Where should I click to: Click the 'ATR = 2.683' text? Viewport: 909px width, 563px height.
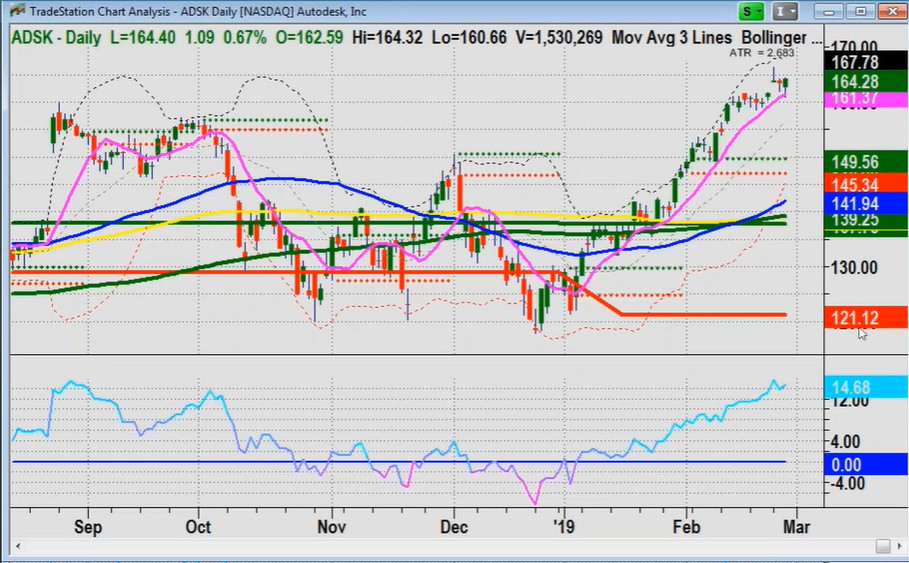coord(761,53)
